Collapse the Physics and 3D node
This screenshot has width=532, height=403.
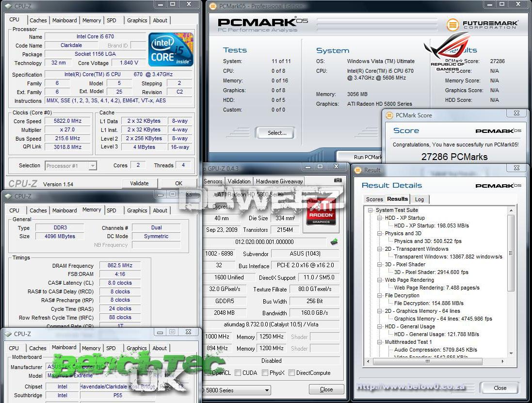(380, 233)
